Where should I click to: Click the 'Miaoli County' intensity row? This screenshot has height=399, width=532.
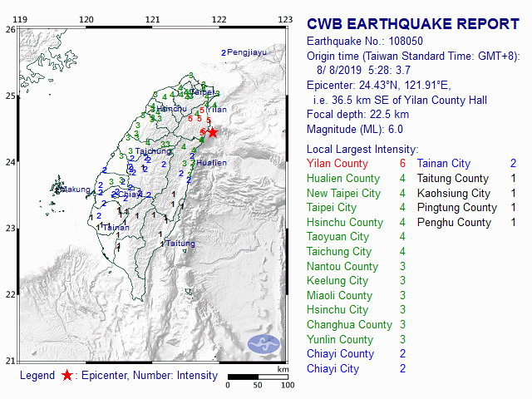click(356, 296)
